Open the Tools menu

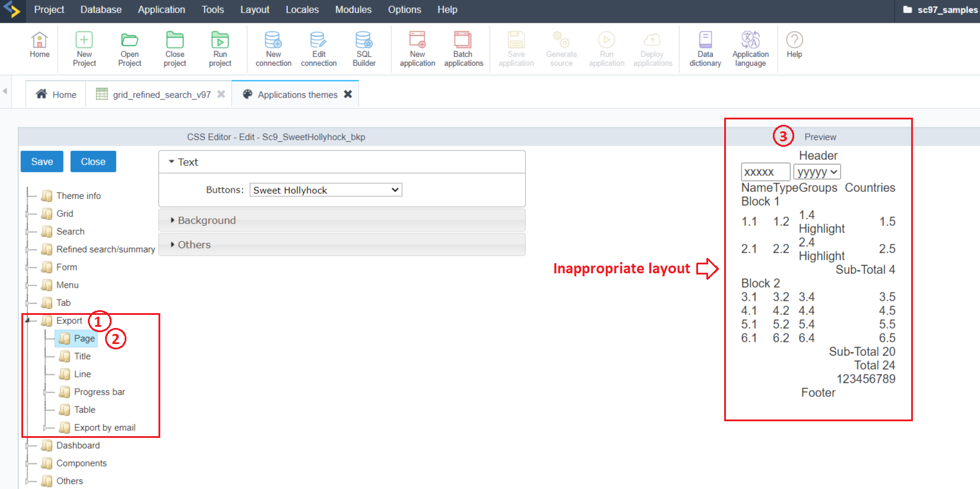pos(213,10)
